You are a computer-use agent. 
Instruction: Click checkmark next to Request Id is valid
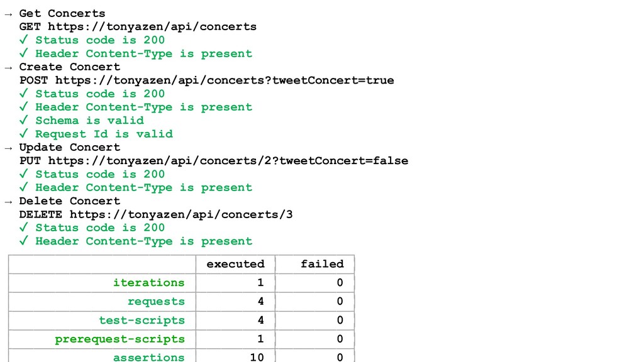(x=24, y=133)
